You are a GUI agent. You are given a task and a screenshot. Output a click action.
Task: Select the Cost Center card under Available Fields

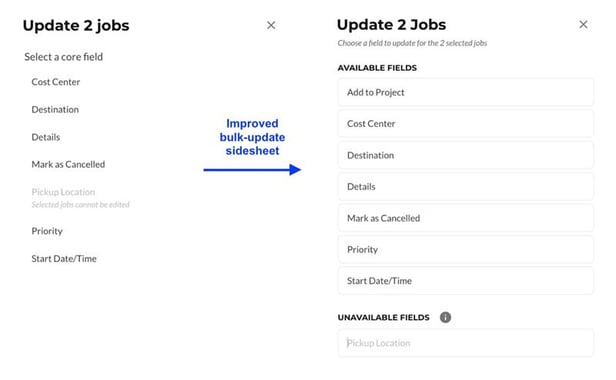point(466,124)
